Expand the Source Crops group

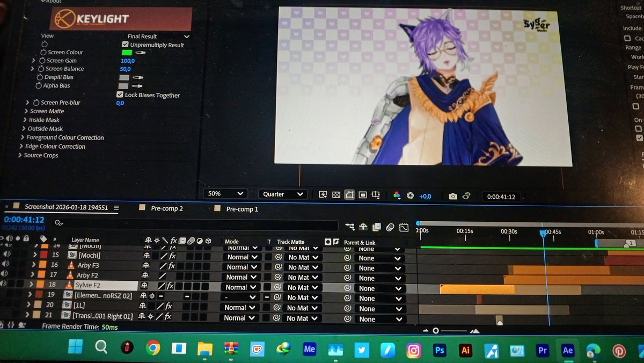pos(20,155)
